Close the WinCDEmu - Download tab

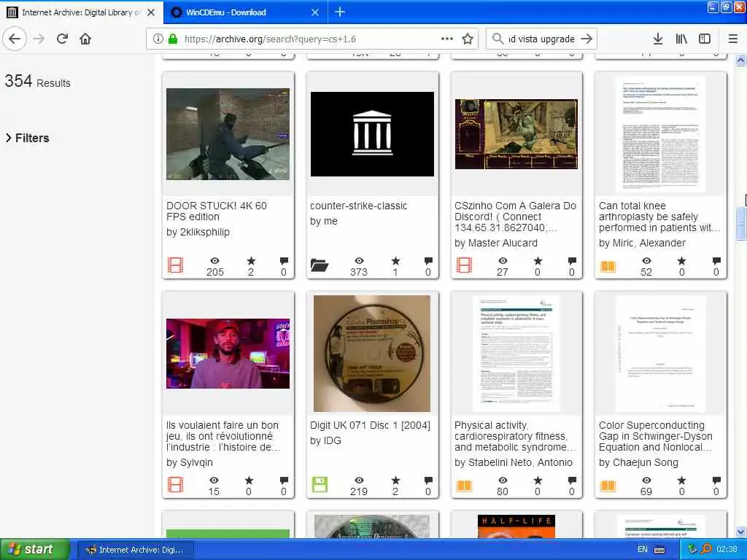315,12
